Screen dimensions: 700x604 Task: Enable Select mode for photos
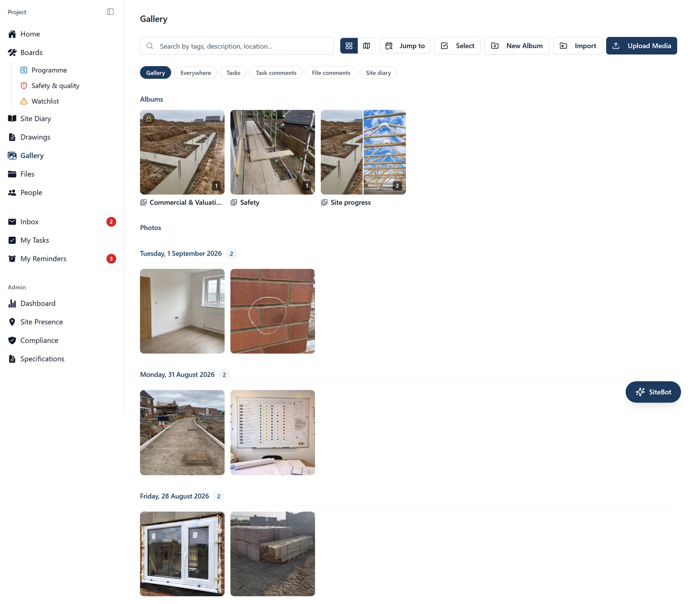(x=457, y=46)
